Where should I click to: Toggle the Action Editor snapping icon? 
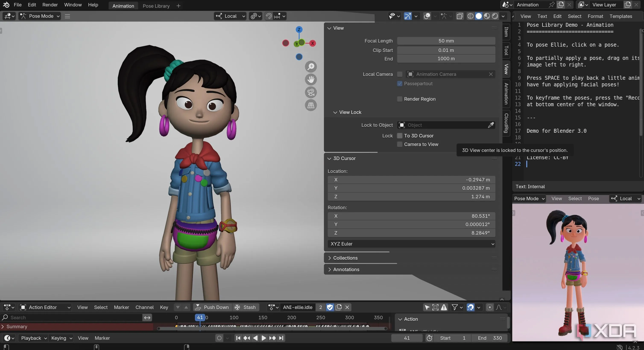[470, 307]
